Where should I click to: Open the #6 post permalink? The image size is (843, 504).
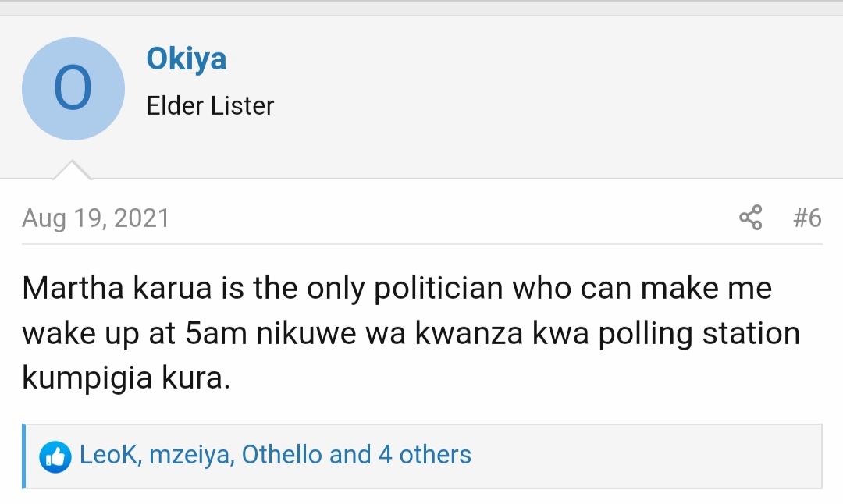pos(806,218)
